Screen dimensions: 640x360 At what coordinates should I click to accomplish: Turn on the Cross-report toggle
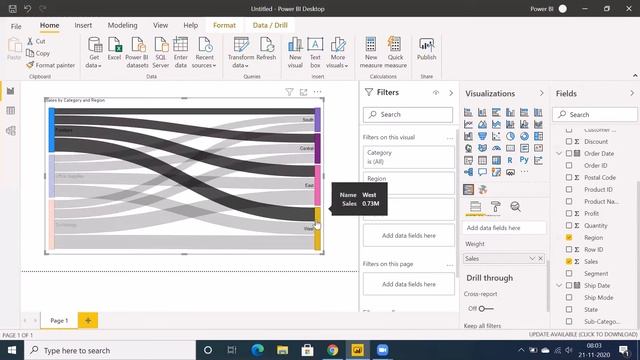(x=486, y=309)
